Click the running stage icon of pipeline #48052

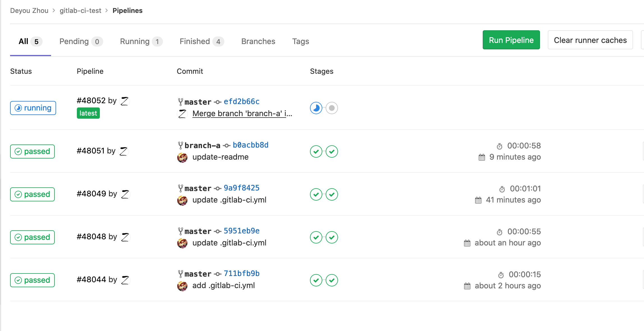[x=316, y=108]
